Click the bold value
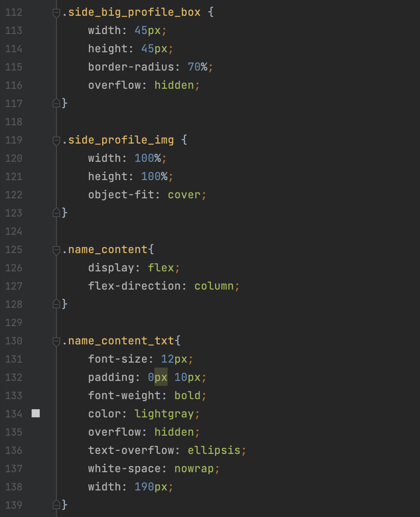Screen dimensions: 420x517 click(188, 395)
